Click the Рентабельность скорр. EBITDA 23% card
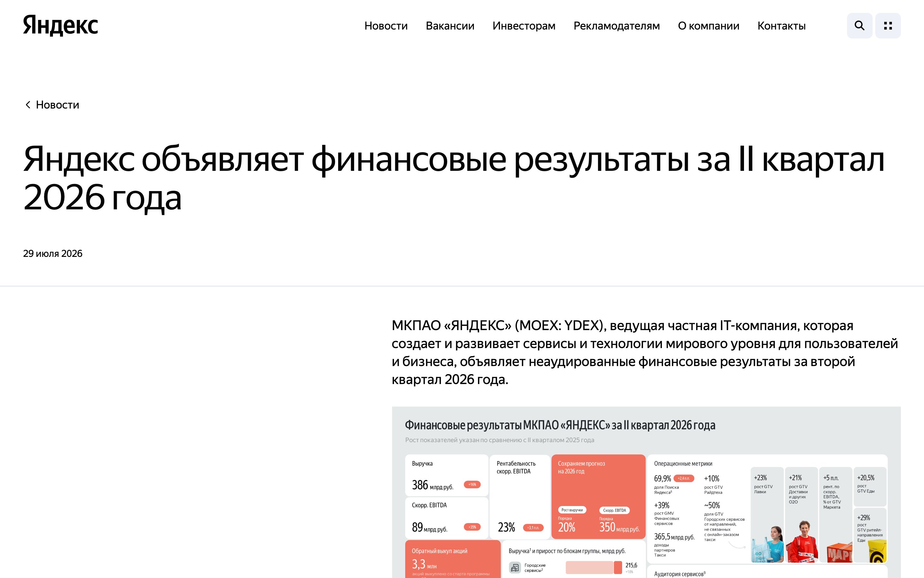Image resolution: width=924 pixels, height=578 pixels. click(x=520, y=496)
